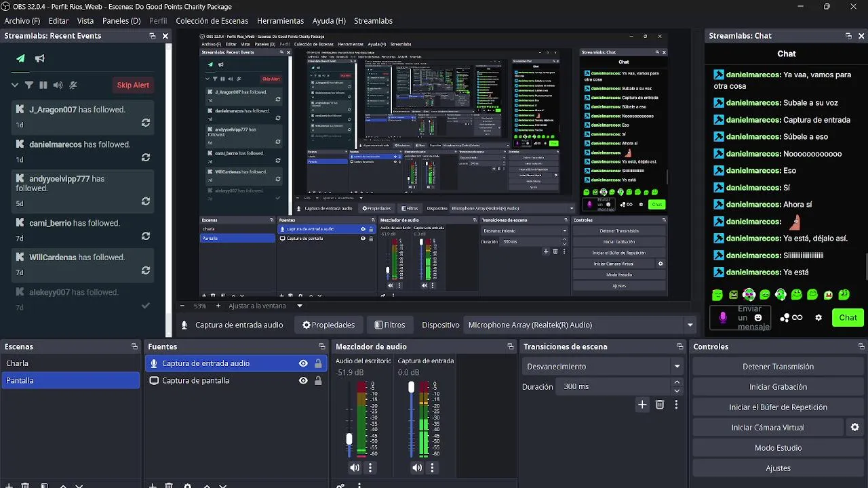The width and height of the screenshot is (868, 488).
Task: Open Ajustes in Controles
Action: (x=778, y=468)
